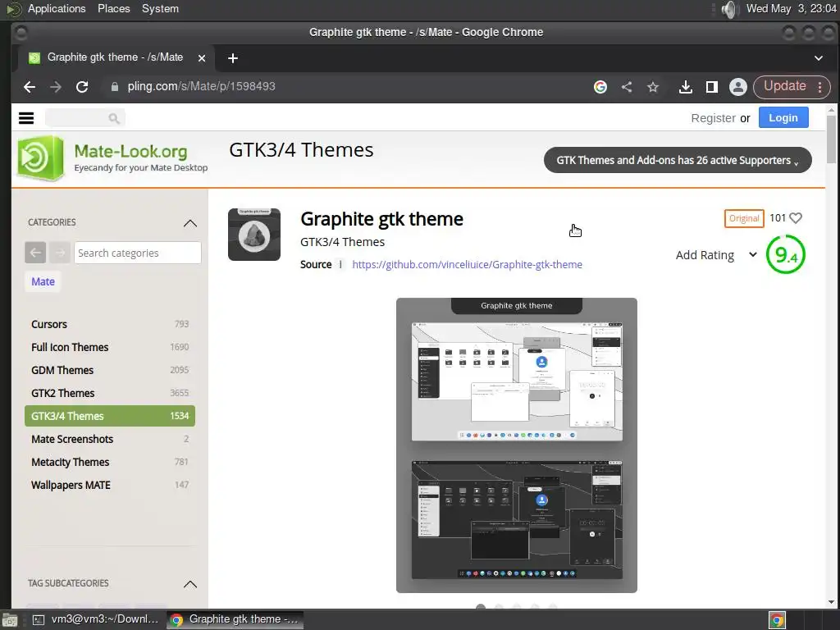Open Mate Screenshots category
This screenshot has width=840, height=630.
(110, 440)
